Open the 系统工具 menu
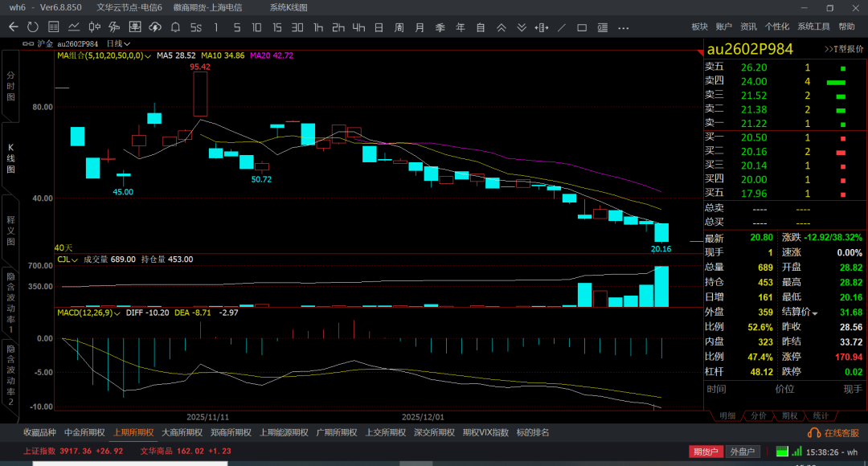Viewport: 868px width, 466px height. 813,27
